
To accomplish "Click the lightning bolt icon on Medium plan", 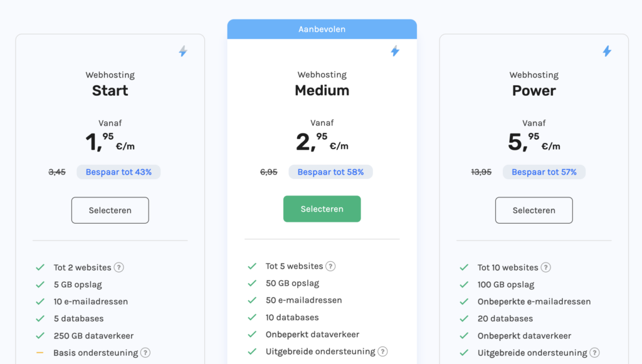I will coord(394,51).
